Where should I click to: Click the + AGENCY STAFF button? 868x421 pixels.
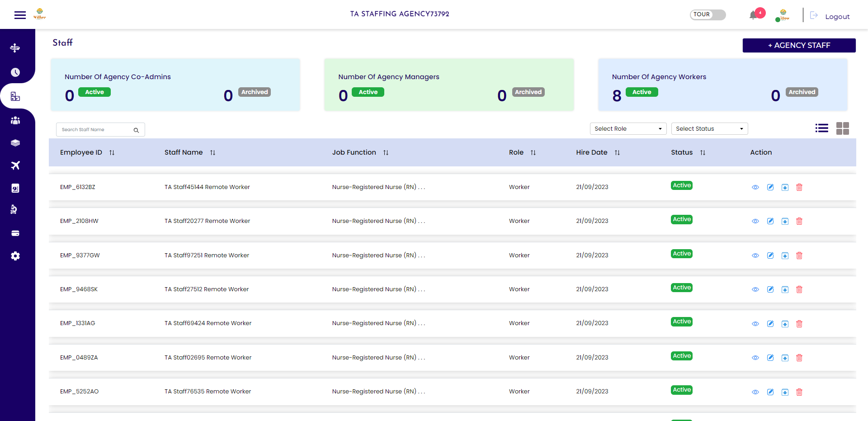798,45
